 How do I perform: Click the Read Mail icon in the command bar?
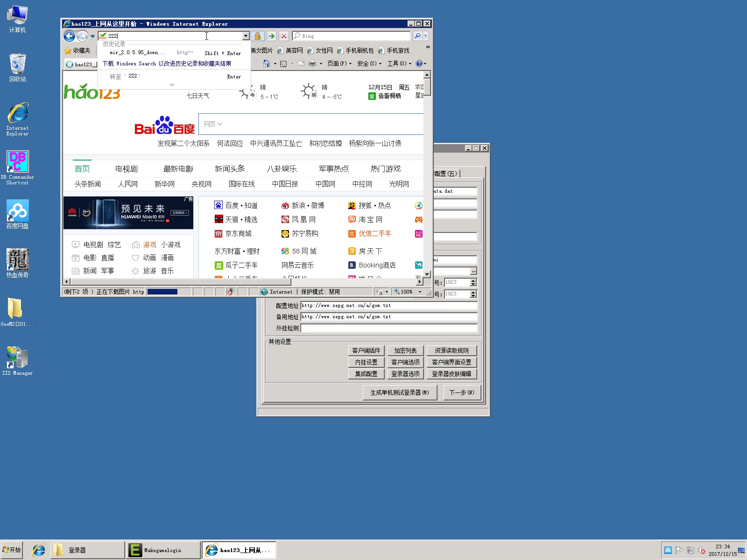click(301, 63)
